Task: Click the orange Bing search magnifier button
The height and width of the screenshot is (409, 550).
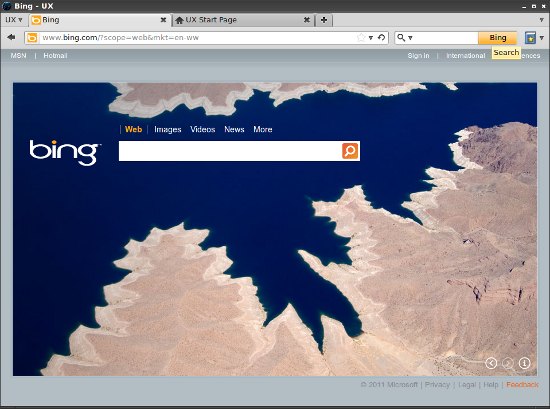Action: (350, 151)
